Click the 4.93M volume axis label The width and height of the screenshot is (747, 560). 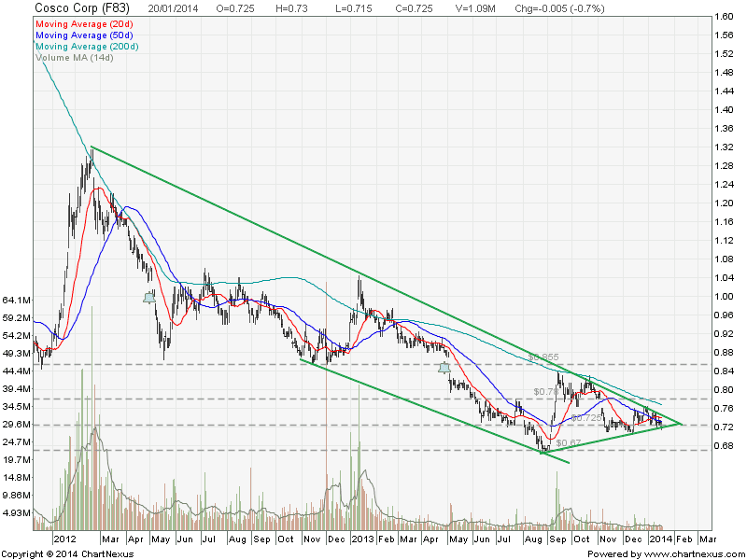17,513
